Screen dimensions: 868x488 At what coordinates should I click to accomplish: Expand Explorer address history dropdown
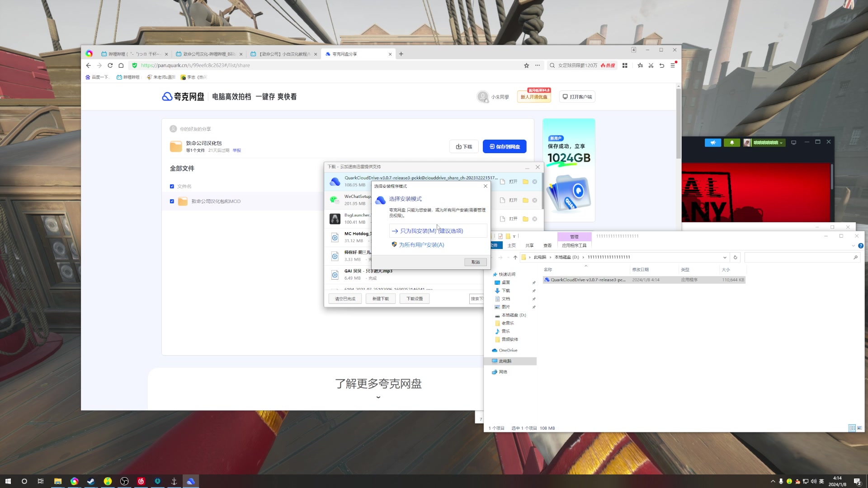click(x=725, y=258)
